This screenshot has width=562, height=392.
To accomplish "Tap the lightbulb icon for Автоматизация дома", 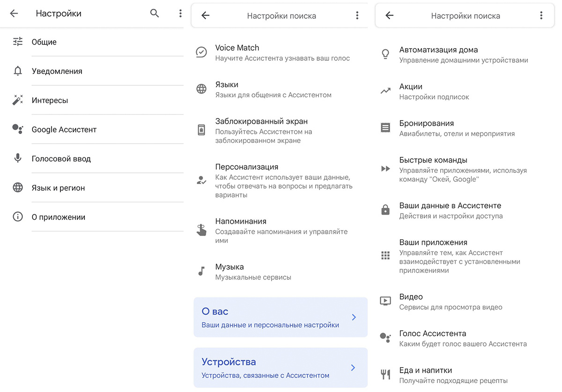I will tap(385, 54).
